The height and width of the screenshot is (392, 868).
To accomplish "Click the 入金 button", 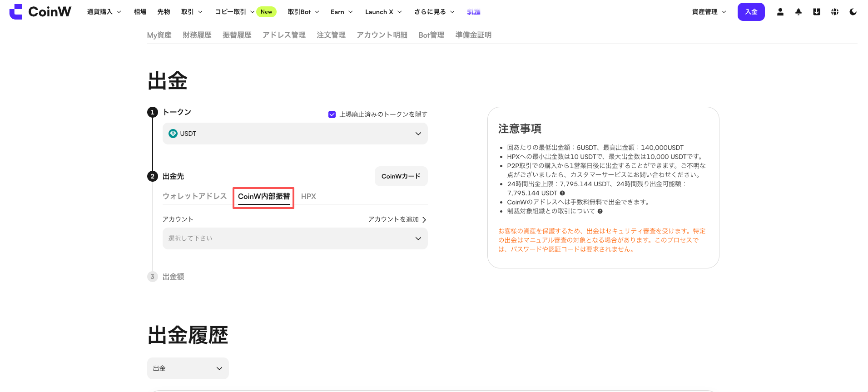I will (751, 12).
